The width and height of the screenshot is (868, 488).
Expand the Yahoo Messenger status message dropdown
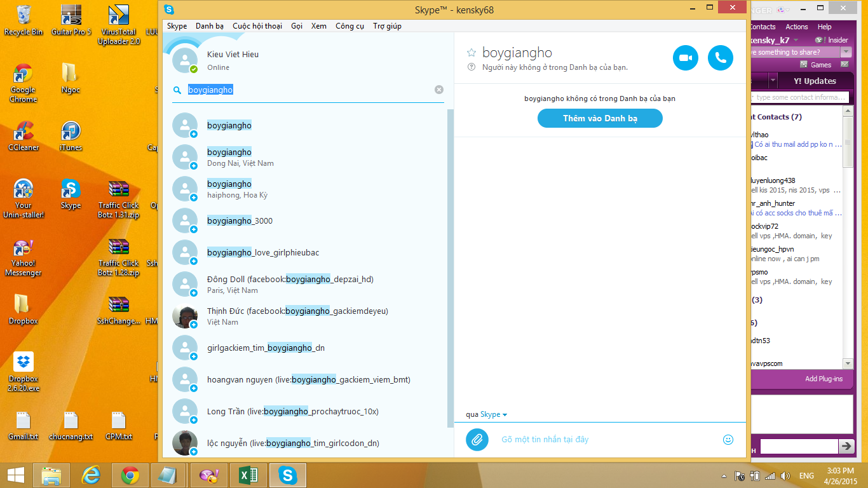[x=846, y=53]
